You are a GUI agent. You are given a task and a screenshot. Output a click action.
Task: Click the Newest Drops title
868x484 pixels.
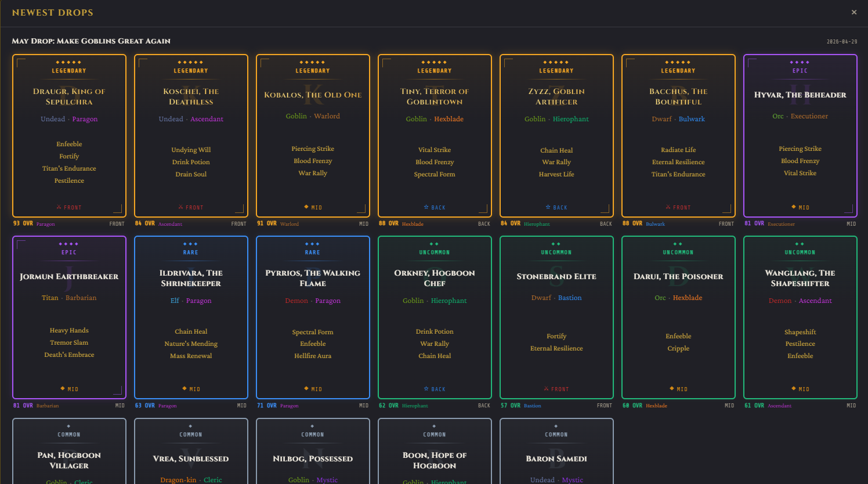tap(52, 12)
